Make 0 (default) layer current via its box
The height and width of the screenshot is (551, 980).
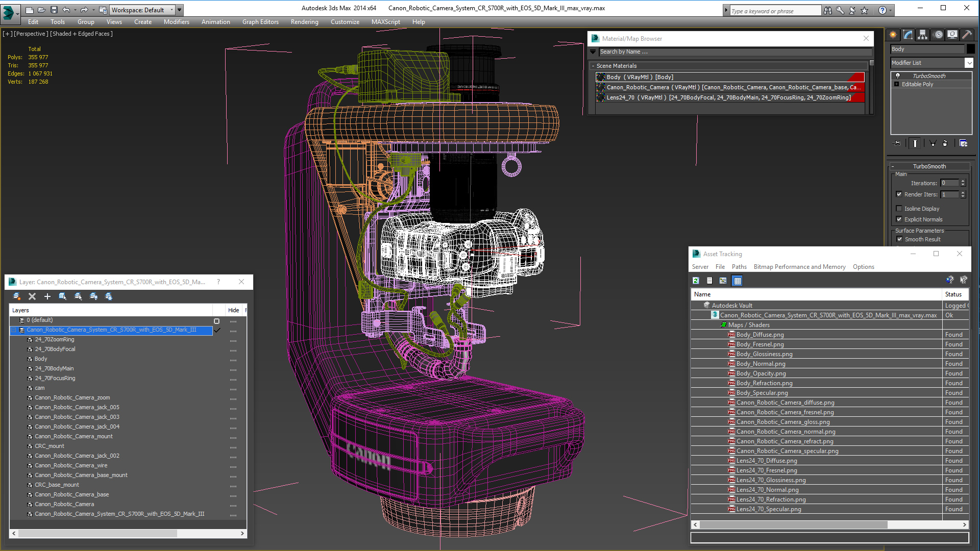216,321
